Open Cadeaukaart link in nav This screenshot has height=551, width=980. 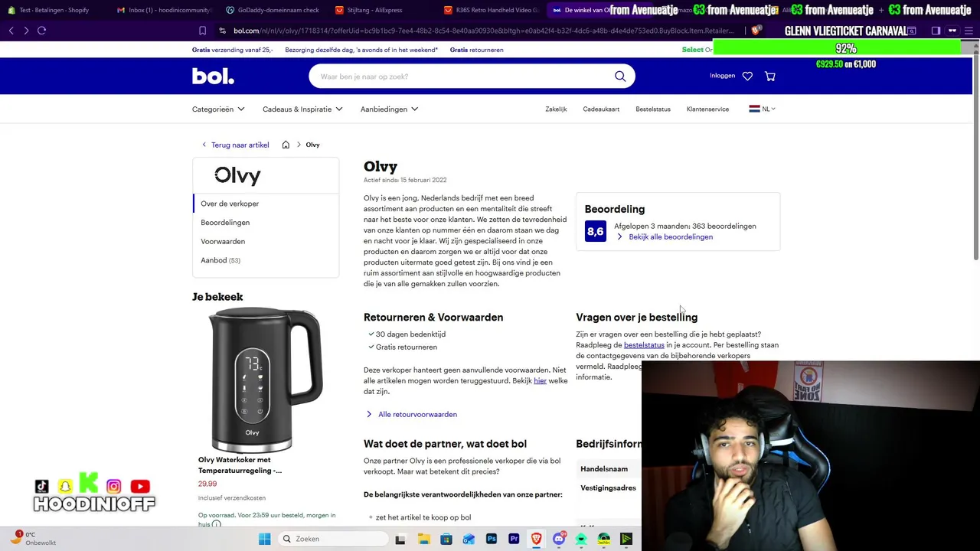(x=601, y=109)
